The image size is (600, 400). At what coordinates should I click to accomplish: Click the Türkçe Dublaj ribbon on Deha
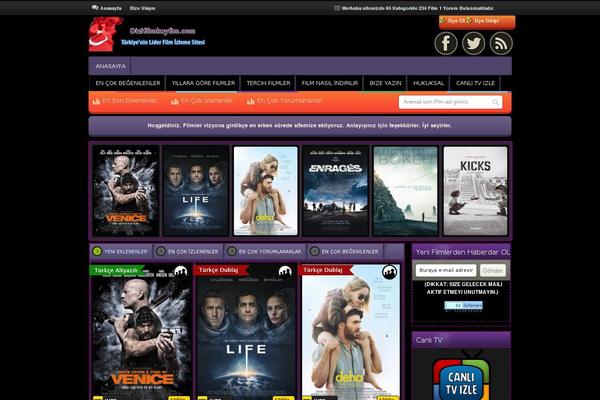coord(324,270)
